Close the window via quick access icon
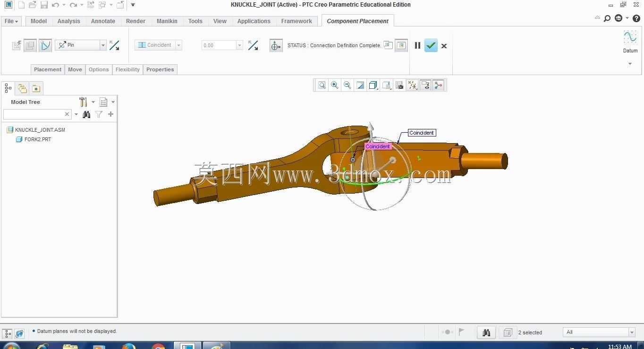The height and width of the screenshot is (349, 644). pos(120,5)
